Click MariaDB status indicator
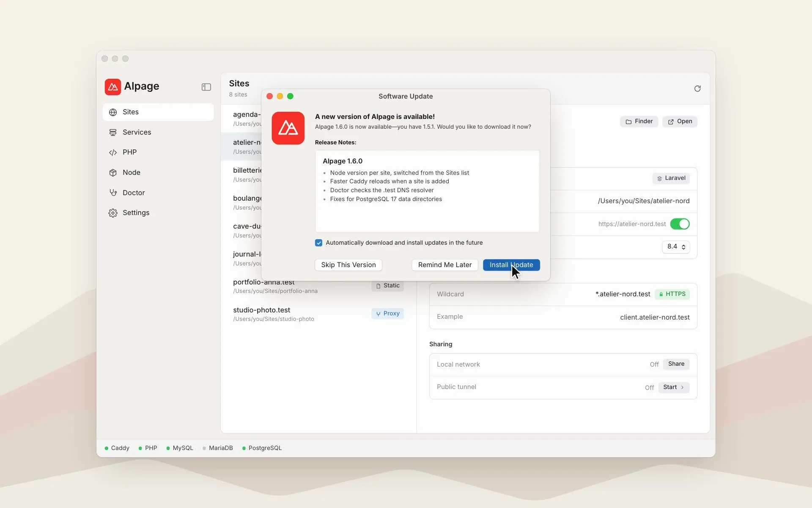Screen dimensions: 812x508 tap(217, 448)
